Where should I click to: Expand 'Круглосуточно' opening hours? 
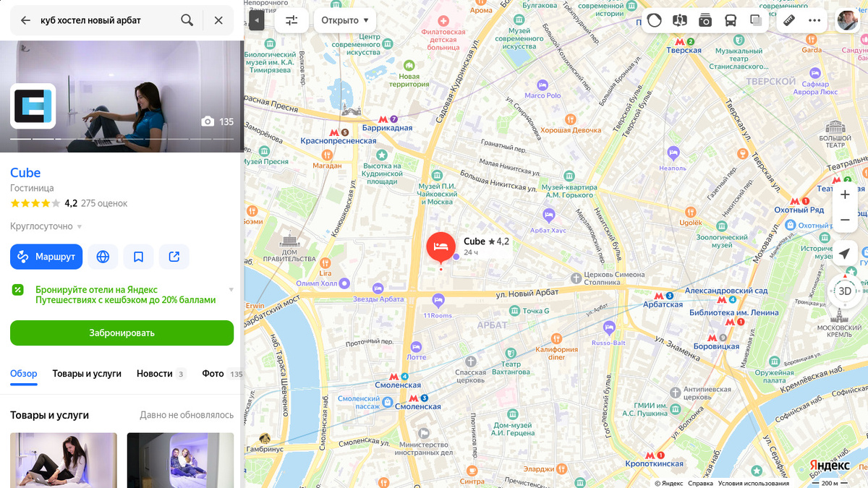[46, 226]
